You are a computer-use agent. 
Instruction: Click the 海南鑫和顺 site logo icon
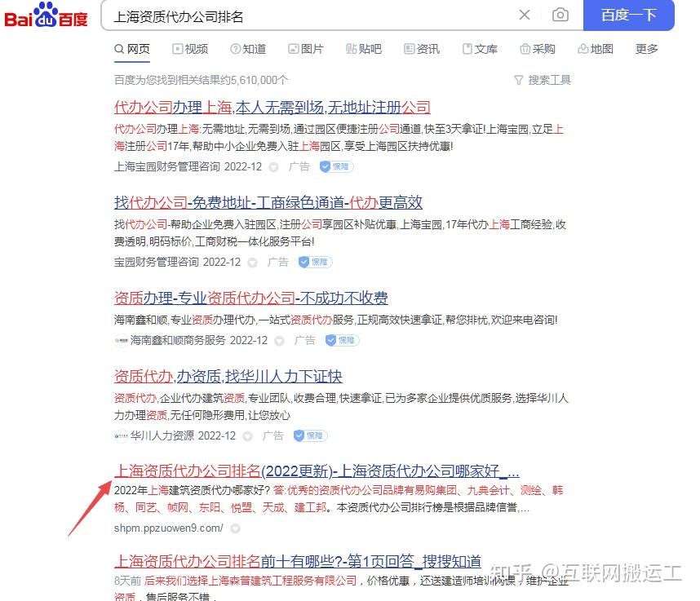(x=121, y=340)
